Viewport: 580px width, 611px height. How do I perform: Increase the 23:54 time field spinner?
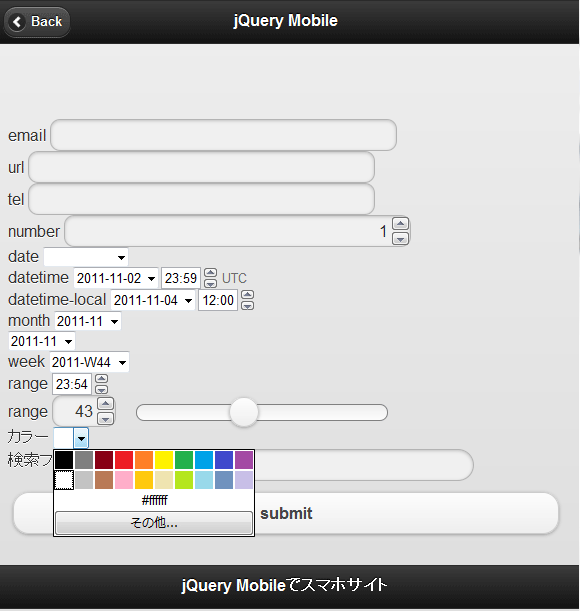pyautogui.click(x=102, y=379)
